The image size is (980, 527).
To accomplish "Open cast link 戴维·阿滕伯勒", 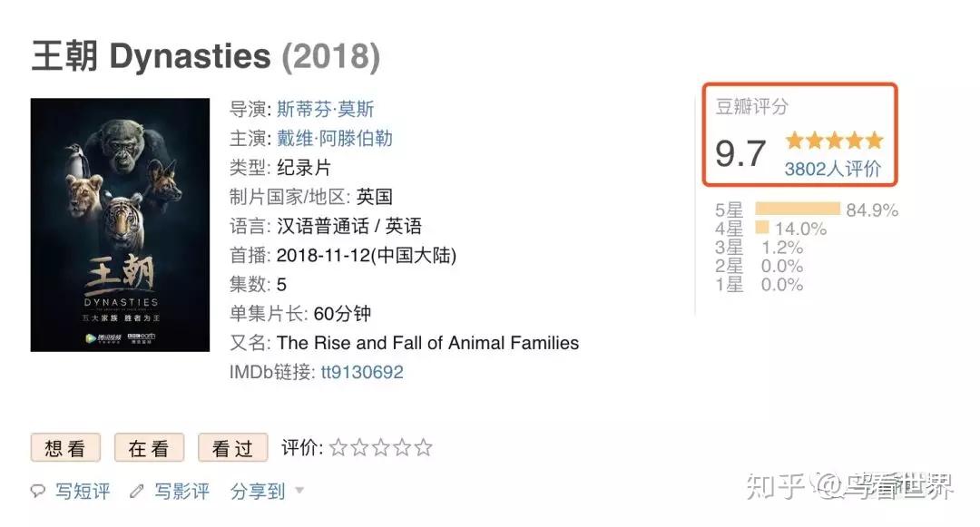I will pos(335,138).
